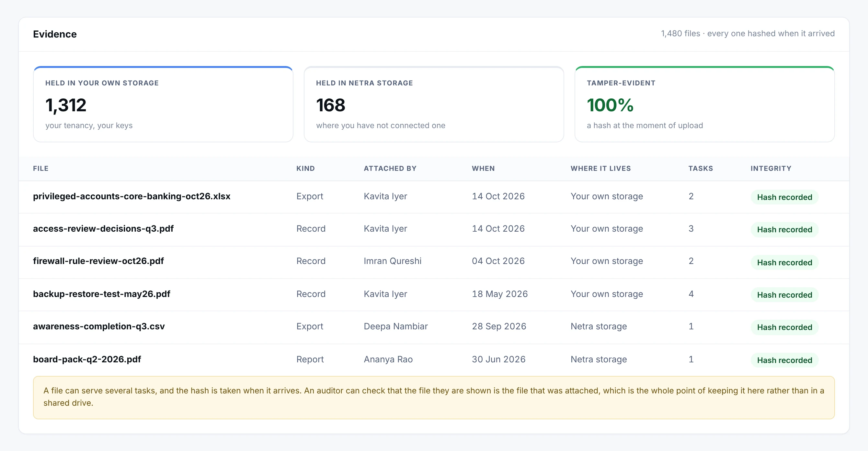Select the Held in your own storage card

tap(163, 104)
